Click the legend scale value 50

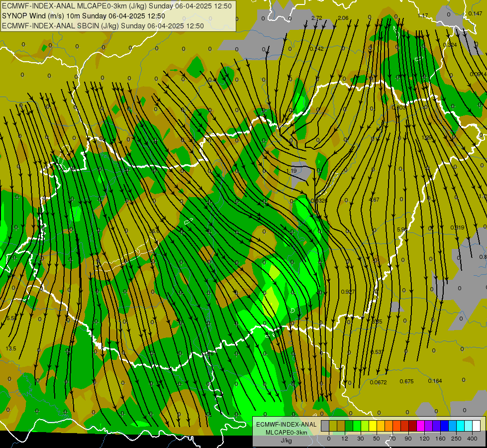[x=377, y=439]
